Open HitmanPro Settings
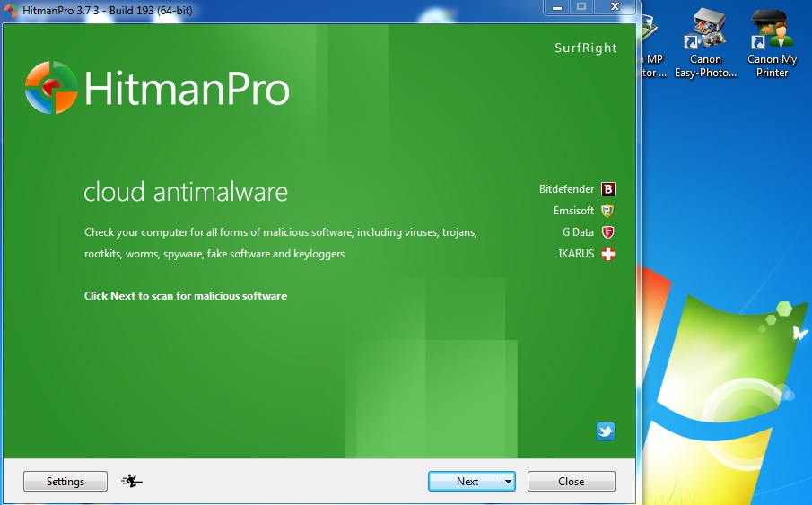This screenshot has height=505, width=812. [65, 481]
